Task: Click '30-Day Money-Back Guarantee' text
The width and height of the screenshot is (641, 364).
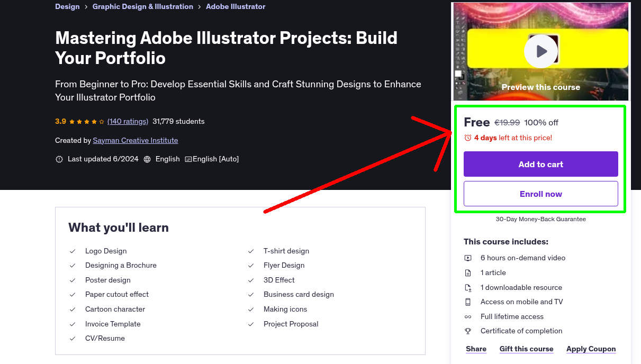Action: click(x=540, y=219)
